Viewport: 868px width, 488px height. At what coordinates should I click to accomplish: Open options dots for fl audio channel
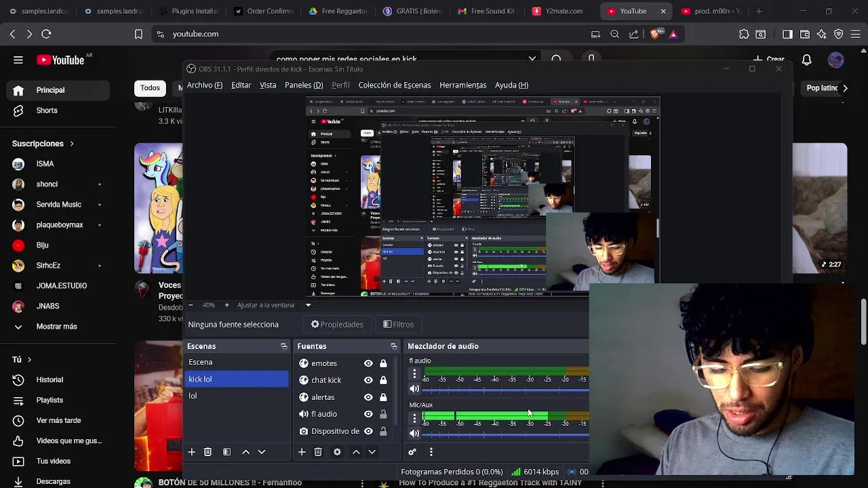pos(414,374)
